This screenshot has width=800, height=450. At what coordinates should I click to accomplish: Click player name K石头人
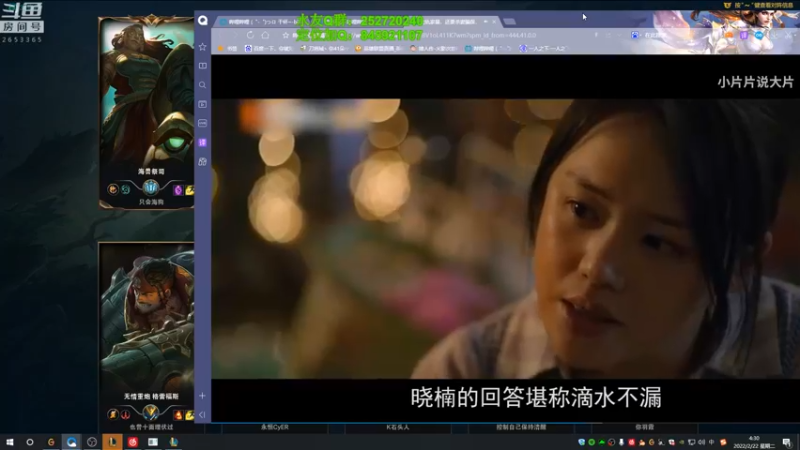[x=397, y=427]
